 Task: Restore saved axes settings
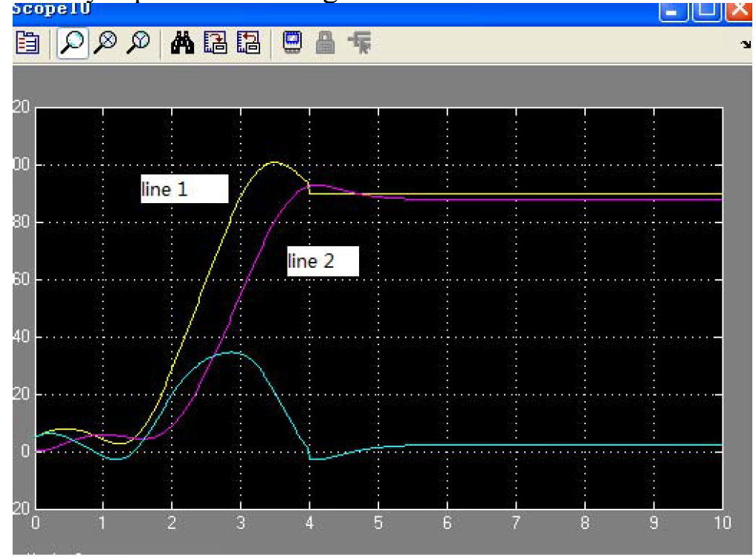click(248, 44)
